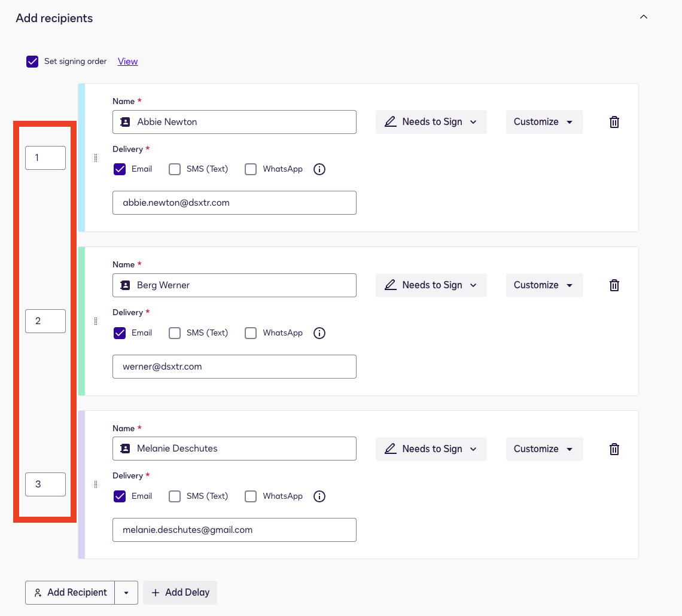Edit the Melanie Deschutes name field

(x=235, y=449)
